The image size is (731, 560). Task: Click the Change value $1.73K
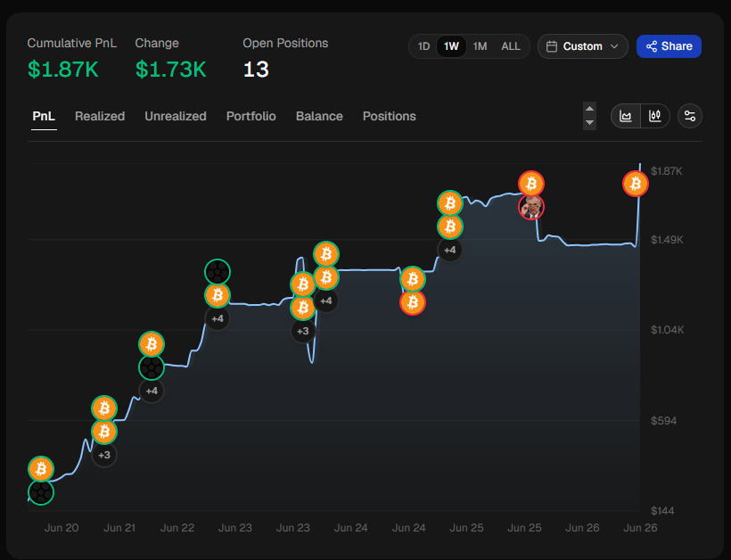pyautogui.click(x=170, y=70)
